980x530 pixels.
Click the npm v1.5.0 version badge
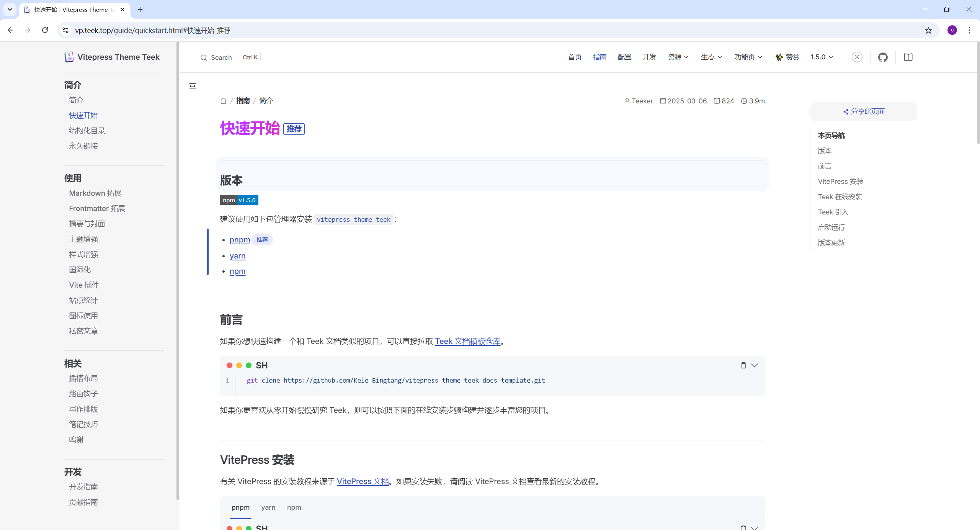pos(239,200)
